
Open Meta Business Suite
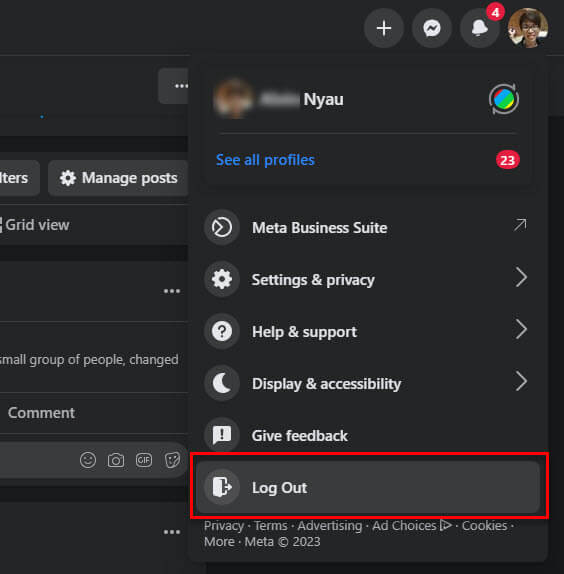[x=368, y=227]
